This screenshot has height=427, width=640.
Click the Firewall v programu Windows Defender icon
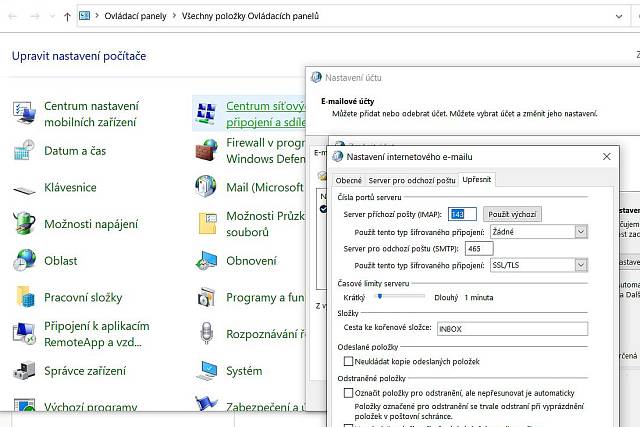click(206, 150)
